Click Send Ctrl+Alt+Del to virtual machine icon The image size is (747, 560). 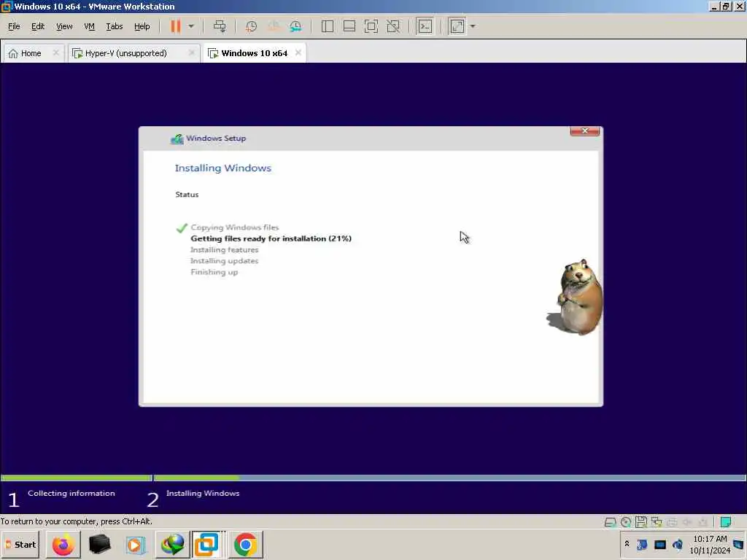click(x=220, y=26)
